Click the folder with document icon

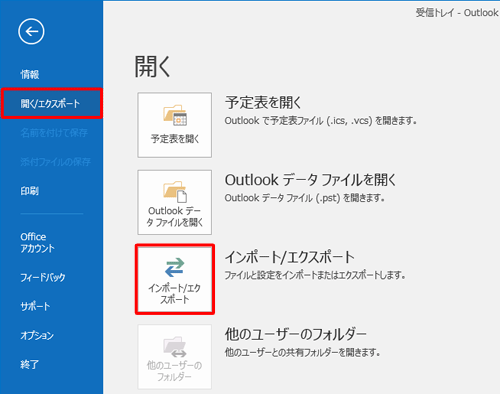click(x=175, y=192)
